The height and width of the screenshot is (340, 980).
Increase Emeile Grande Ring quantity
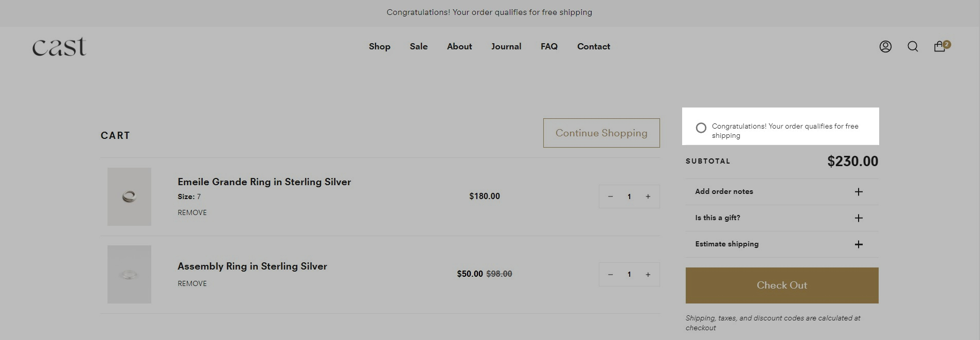click(x=648, y=196)
